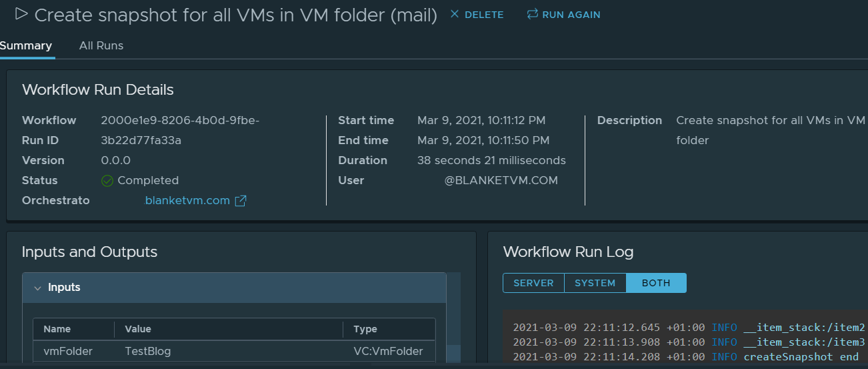Click the circular arrows icon for RUN AGAIN
This screenshot has width=868, height=369.
pyautogui.click(x=532, y=14)
